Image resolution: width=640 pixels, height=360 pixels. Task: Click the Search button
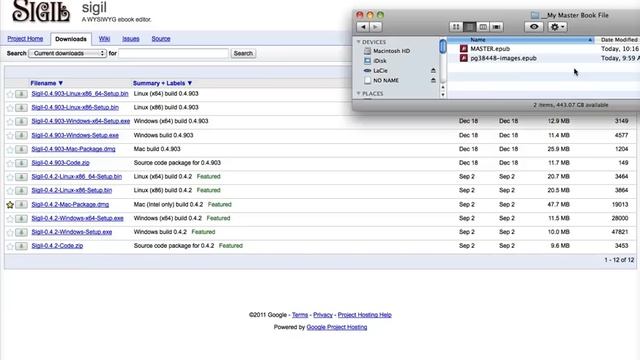click(x=243, y=53)
